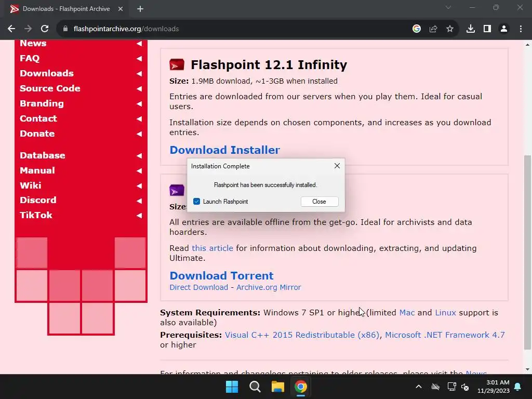Open the News sidebar menu item

tap(33, 44)
